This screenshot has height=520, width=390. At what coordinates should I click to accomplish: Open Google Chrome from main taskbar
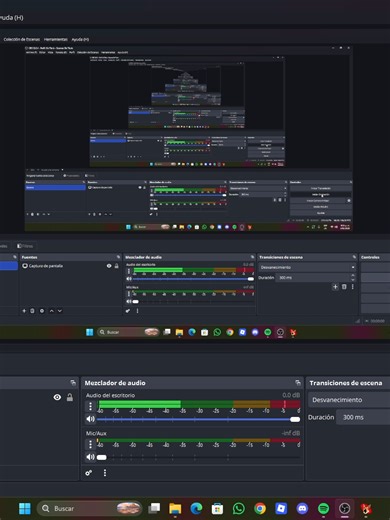click(x=260, y=508)
